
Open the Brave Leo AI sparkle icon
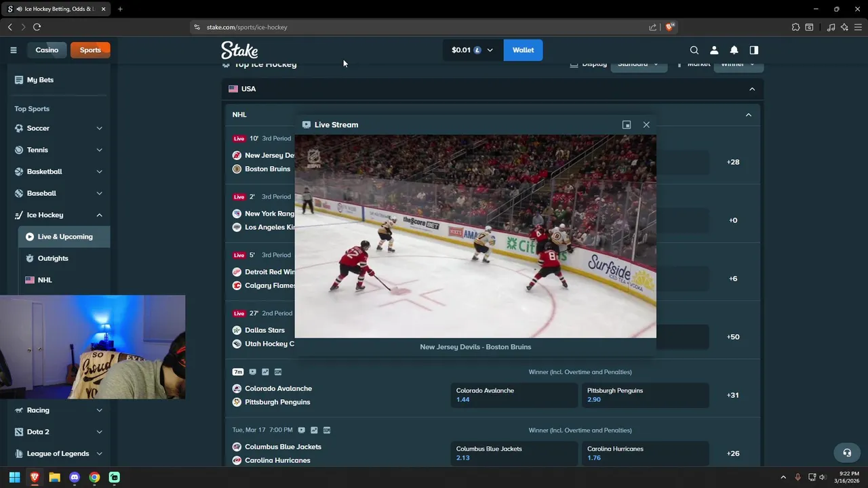844,27
